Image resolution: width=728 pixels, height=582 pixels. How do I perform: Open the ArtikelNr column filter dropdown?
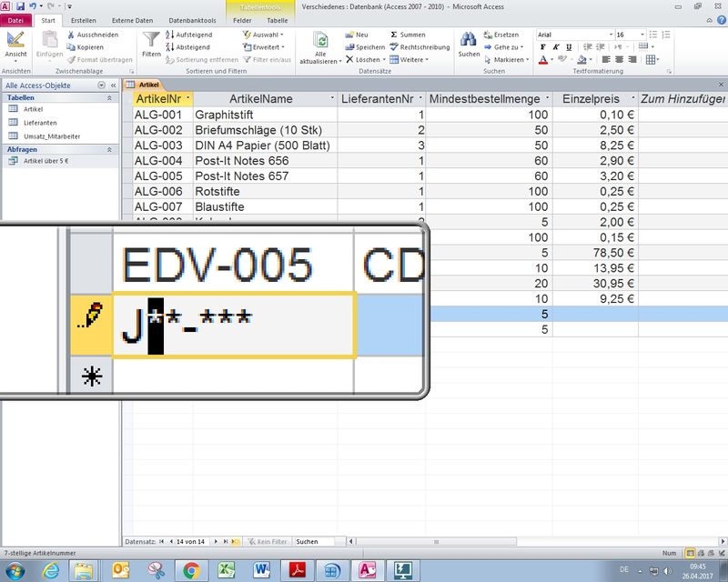pyautogui.click(x=187, y=98)
